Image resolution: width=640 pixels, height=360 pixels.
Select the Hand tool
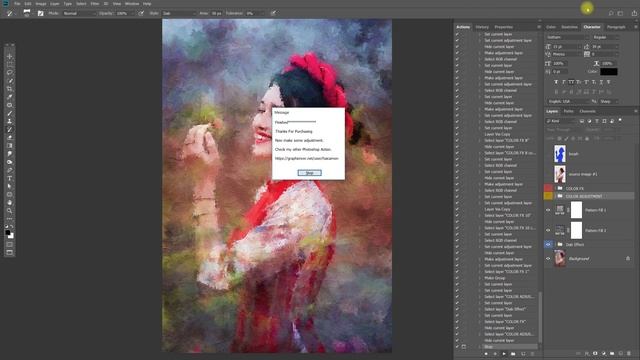[x=9, y=203]
